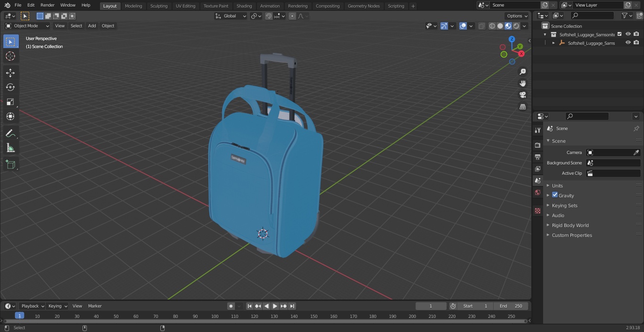Hide Softshell_Luggage_Samsonite collection in viewport
Viewport: 644px width, 332px height.
point(628,34)
